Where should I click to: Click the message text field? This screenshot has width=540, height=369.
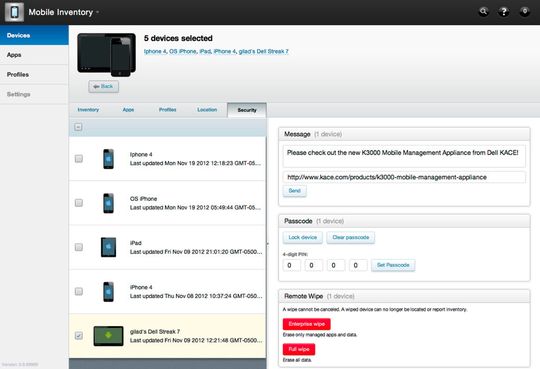coord(404,156)
